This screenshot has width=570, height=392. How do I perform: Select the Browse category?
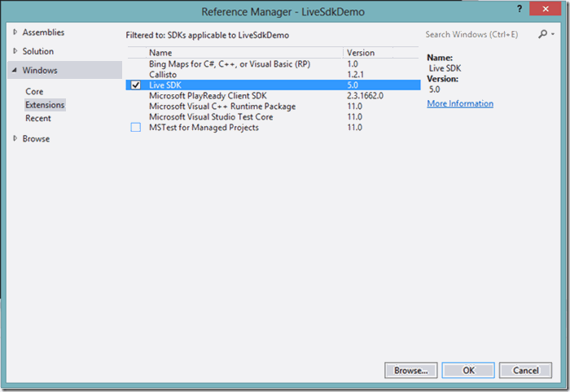point(36,138)
